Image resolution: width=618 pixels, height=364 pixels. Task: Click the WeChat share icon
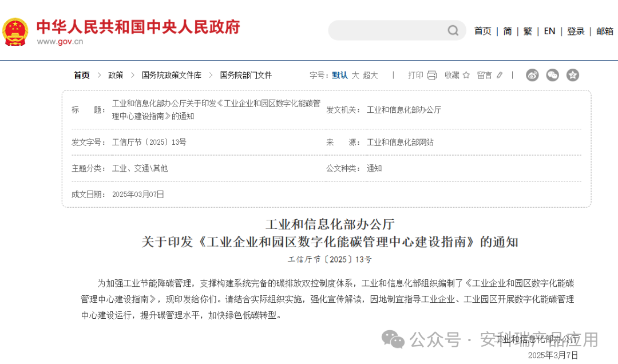coord(552,74)
